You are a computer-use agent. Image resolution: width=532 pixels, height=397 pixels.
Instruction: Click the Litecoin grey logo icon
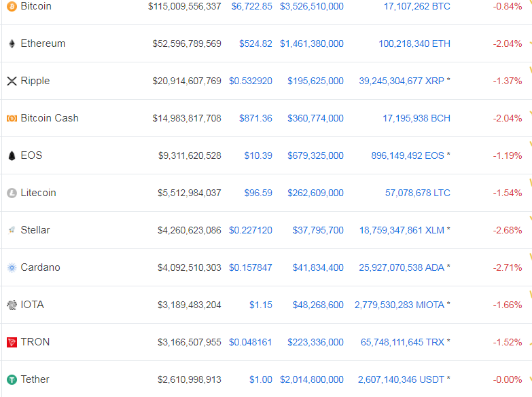(12, 193)
